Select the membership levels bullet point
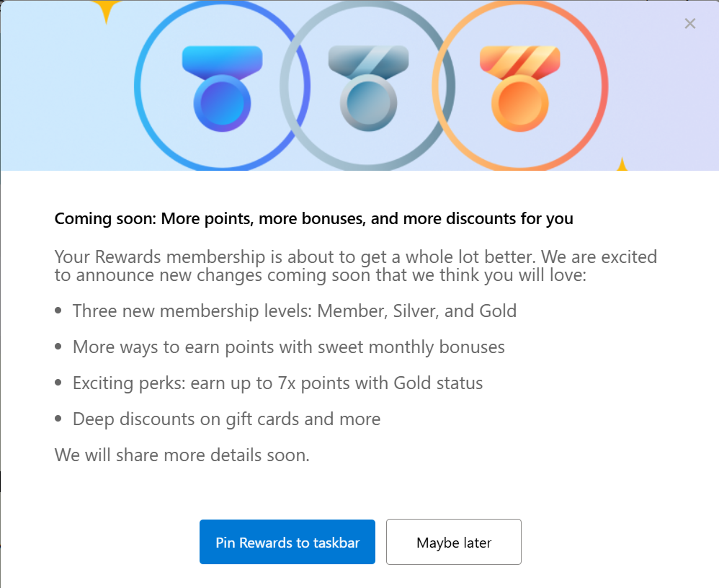 (294, 311)
